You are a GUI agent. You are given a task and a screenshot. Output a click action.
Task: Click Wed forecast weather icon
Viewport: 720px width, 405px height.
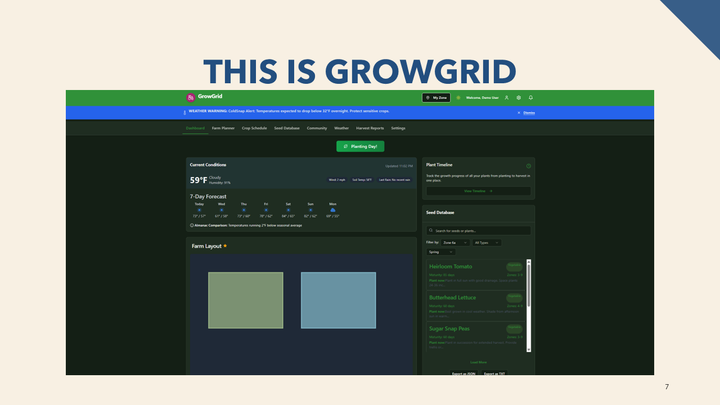point(221,210)
